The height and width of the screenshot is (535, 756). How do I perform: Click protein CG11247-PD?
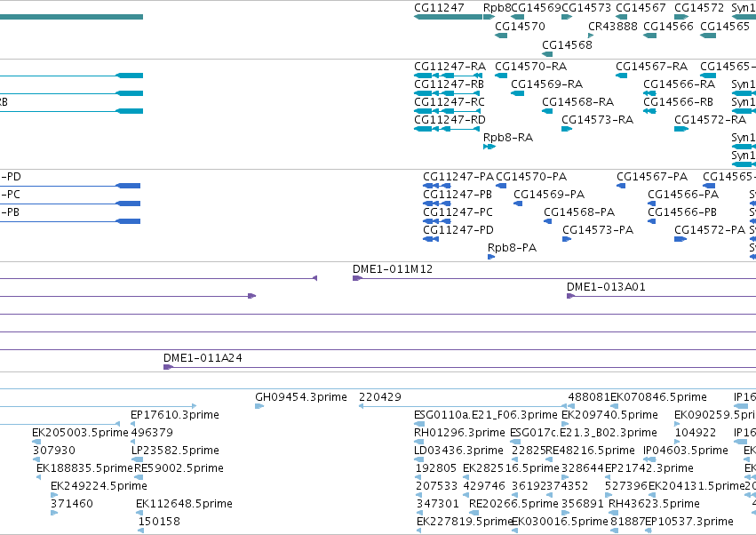(458, 230)
